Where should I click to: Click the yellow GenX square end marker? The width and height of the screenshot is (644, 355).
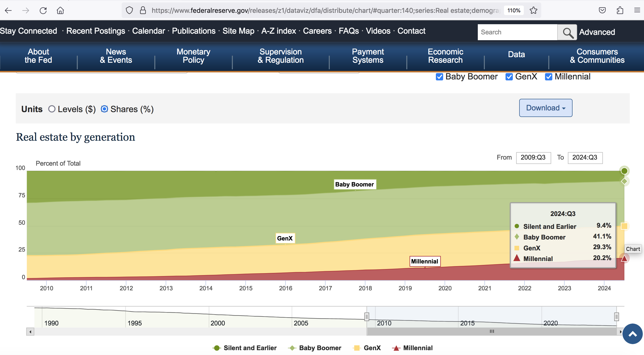[624, 226]
